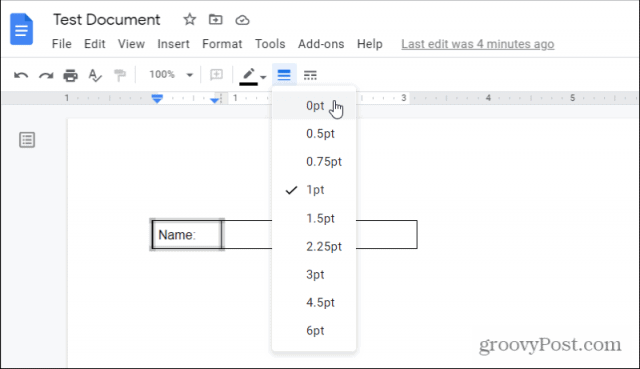Screen dimensions: 640x369
Task: Select the checked 1pt border width
Action: 314,190
